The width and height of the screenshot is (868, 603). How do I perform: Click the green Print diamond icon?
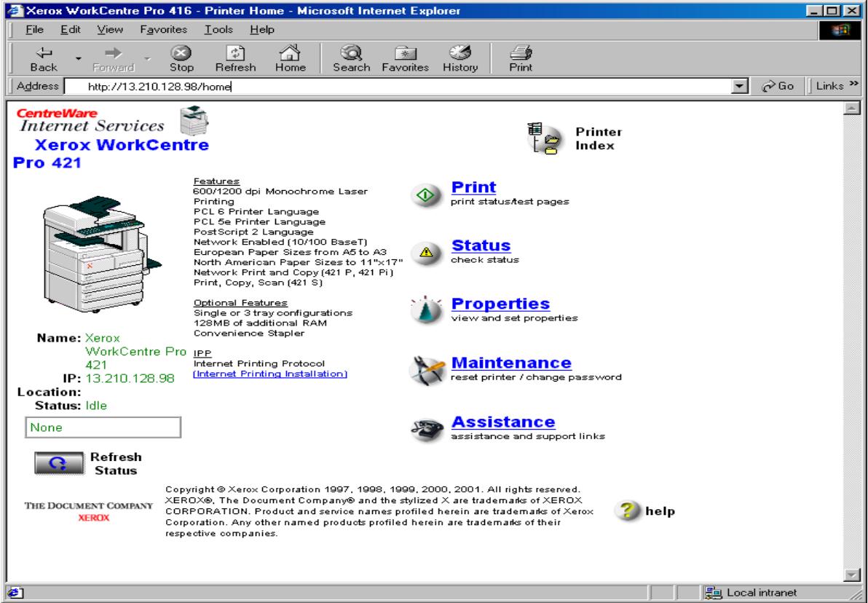[426, 195]
